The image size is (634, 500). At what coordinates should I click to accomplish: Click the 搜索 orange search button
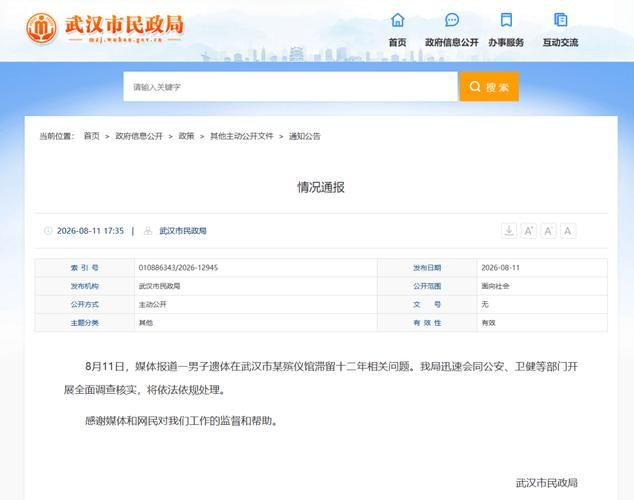pyautogui.click(x=489, y=86)
